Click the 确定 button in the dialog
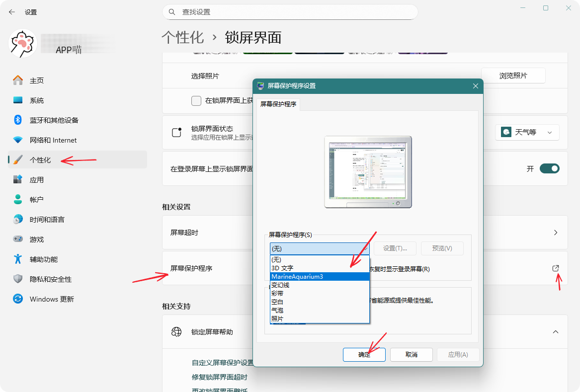Viewport: 580px width, 392px height. [x=364, y=355]
